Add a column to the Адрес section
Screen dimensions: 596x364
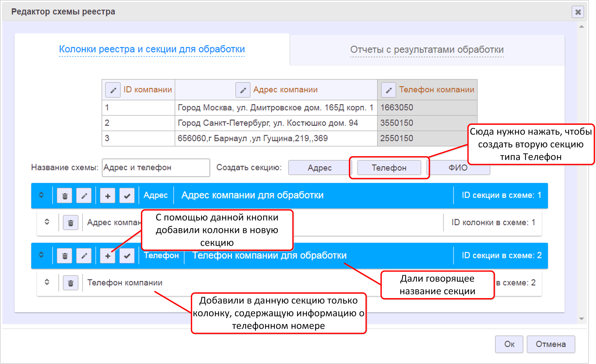click(108, 196)
